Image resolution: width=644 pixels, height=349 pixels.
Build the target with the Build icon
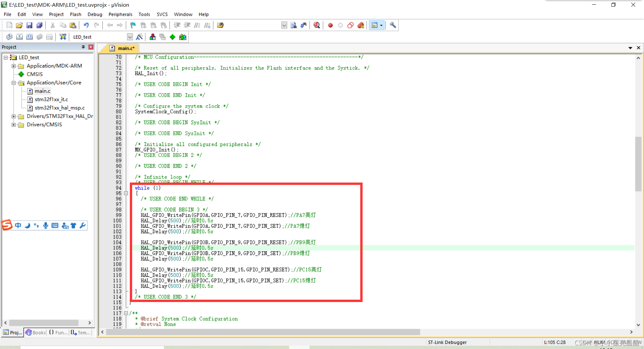coord(19,37)
